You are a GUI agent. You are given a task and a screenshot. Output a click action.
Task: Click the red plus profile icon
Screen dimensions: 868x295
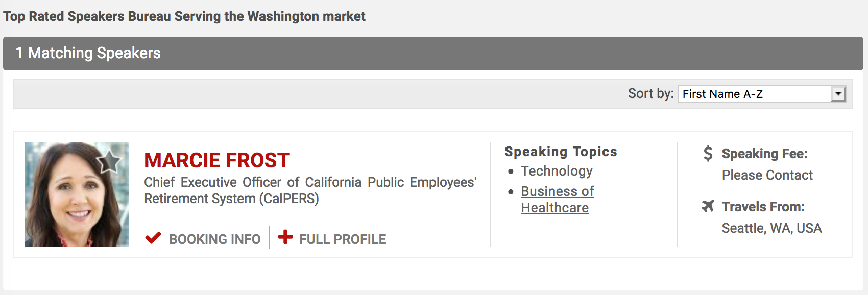point(285,237)
